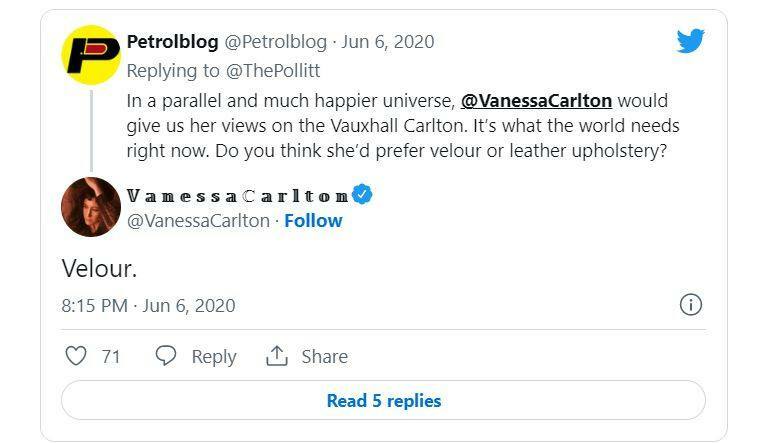Open the tweet info circle icon

690,305
